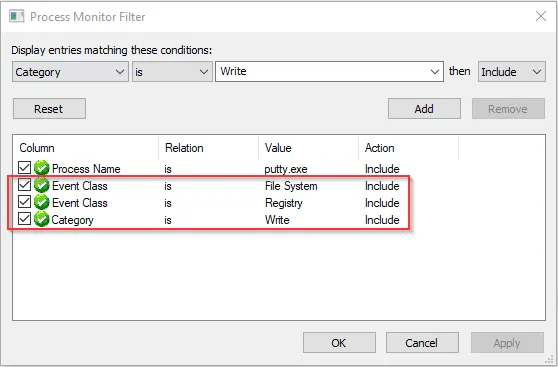Select the 'Category' row label in list
558x367 pixels.
(x=73, y=220)
